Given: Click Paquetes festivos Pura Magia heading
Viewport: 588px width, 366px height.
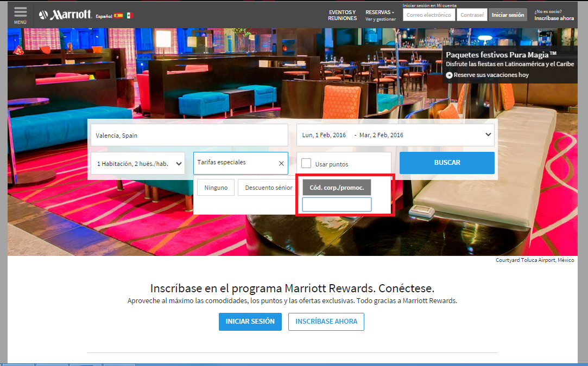Looking at the screenshot, I should point(501,55).
